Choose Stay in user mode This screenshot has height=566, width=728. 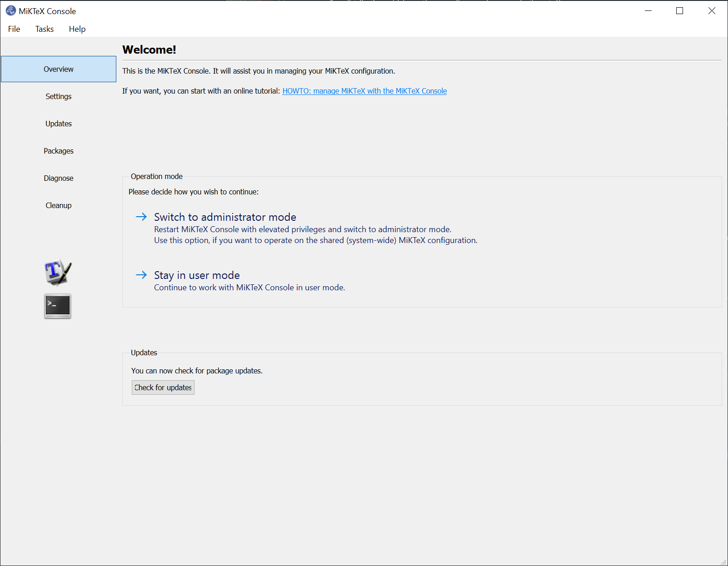[x=197, y=275]
